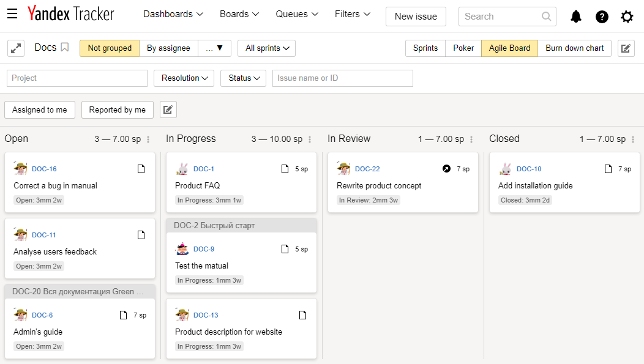
Task: Open the hamburger navigation menu
Action: 12,14
